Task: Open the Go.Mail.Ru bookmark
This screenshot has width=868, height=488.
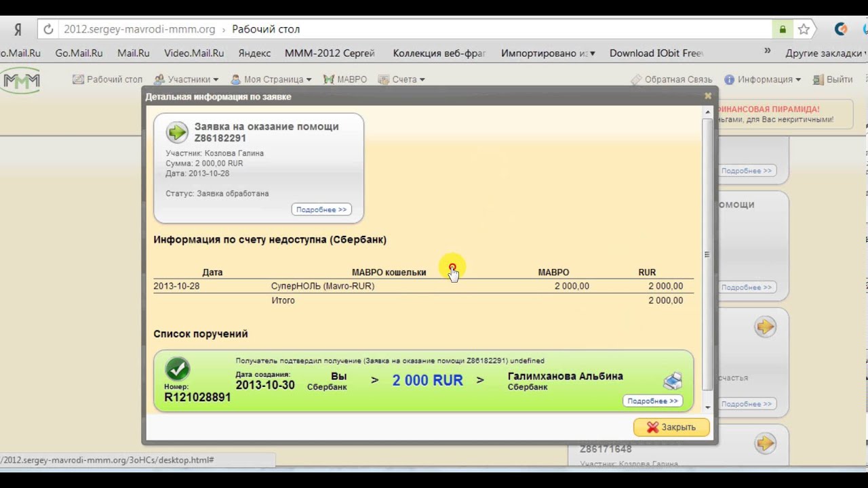Action: pyautogui.click(x=79, y=53)
